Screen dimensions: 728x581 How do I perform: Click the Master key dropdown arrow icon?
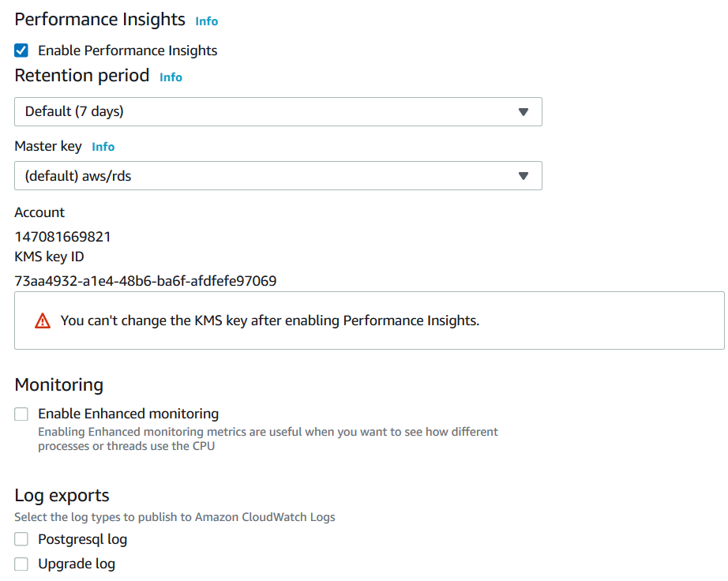[x=523, y=176]
